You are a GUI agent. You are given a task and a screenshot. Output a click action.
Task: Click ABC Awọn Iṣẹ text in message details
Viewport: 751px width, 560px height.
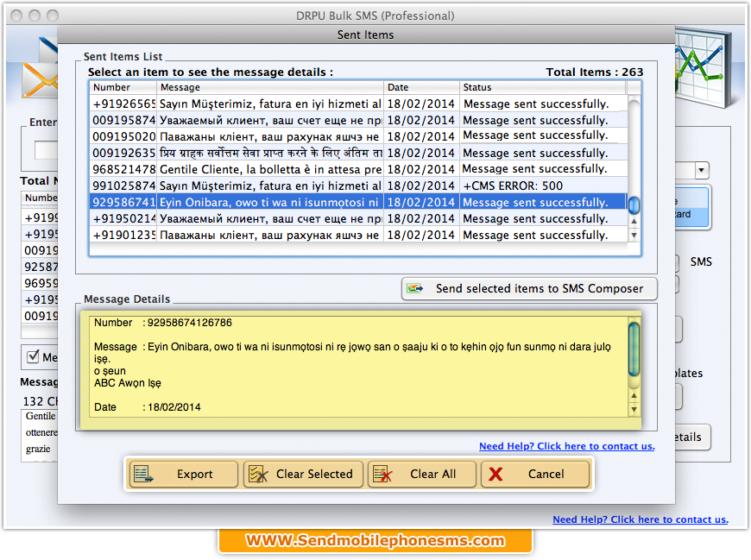[128, 383]
